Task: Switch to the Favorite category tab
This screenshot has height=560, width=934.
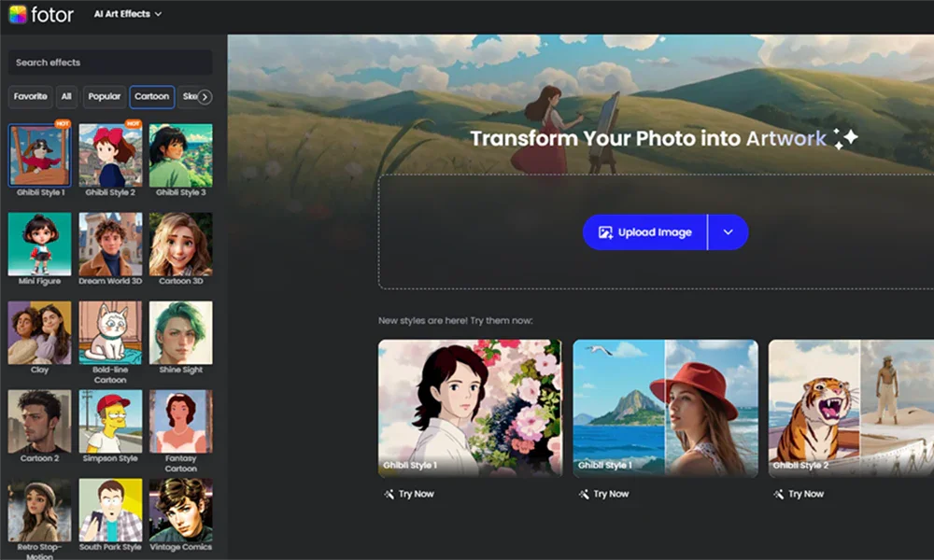Action: pos(31,96)
